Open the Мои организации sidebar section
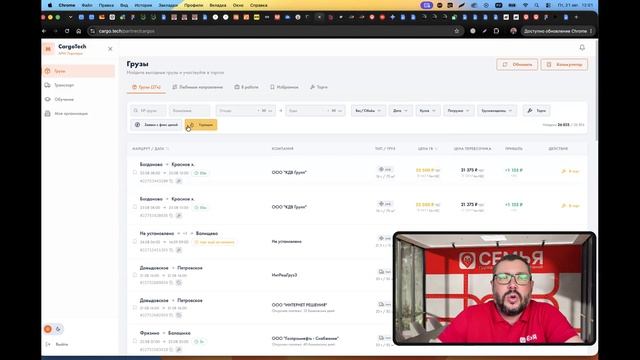 pyautogui.click(x=71, y=113)
